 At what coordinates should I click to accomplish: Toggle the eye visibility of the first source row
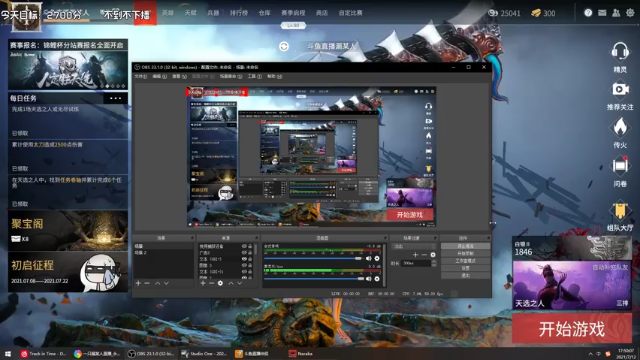point(244,246)
